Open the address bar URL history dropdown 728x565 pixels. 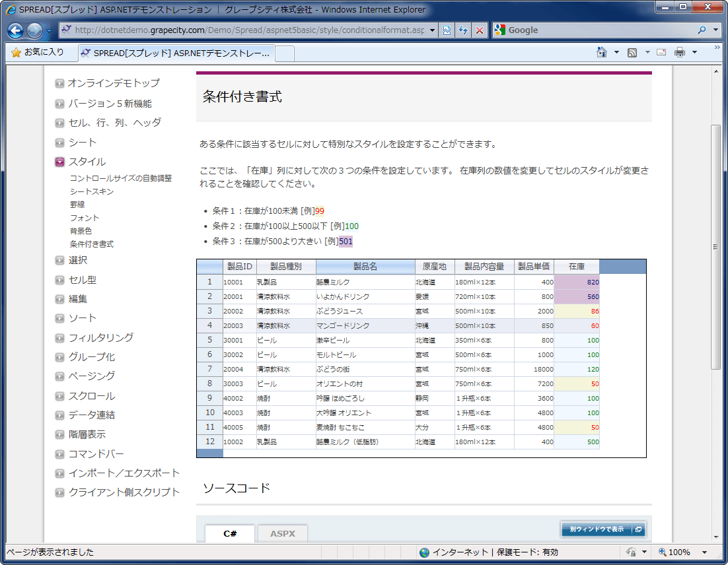tap(432, 30)
